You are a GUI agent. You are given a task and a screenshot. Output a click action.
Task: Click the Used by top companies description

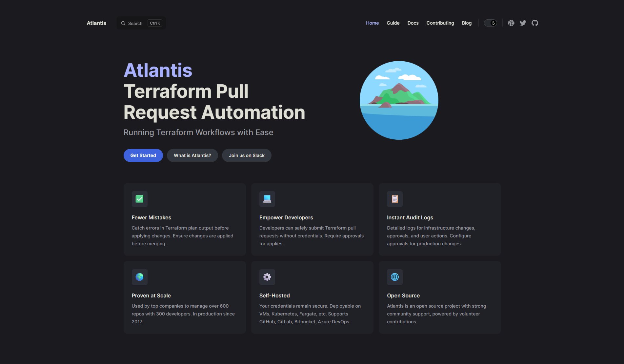tap(183, 314)
